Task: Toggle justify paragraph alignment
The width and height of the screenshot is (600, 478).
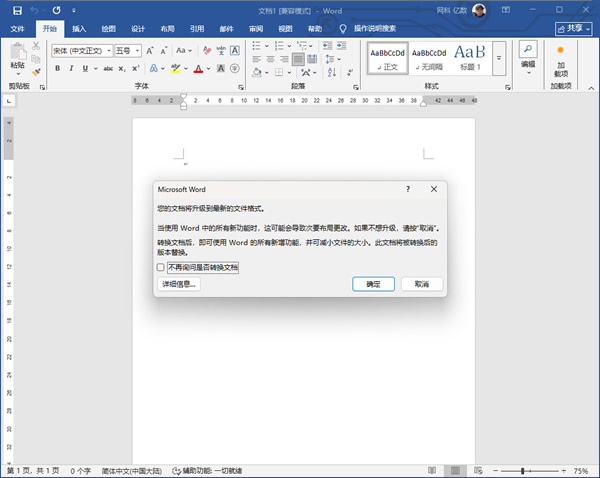Action: (298, 59)
